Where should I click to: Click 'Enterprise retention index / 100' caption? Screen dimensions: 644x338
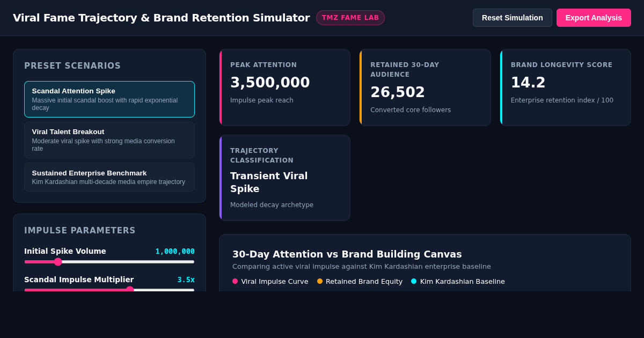point(562,100)
